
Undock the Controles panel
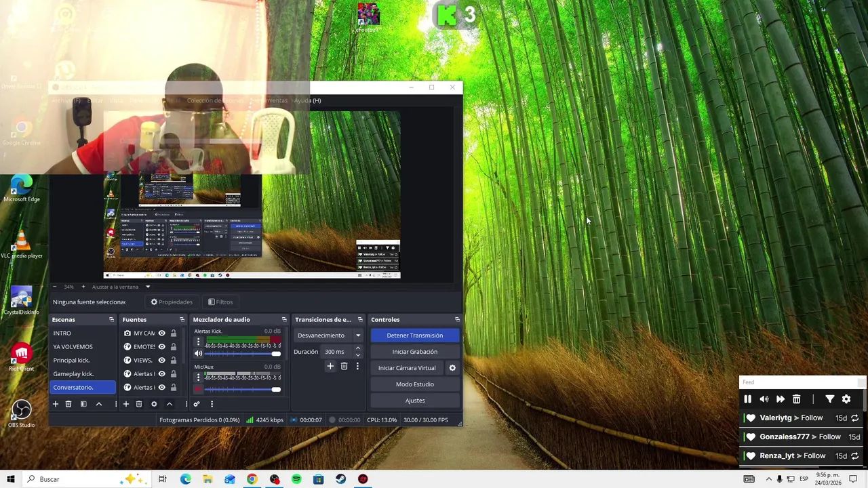point(457,319)
